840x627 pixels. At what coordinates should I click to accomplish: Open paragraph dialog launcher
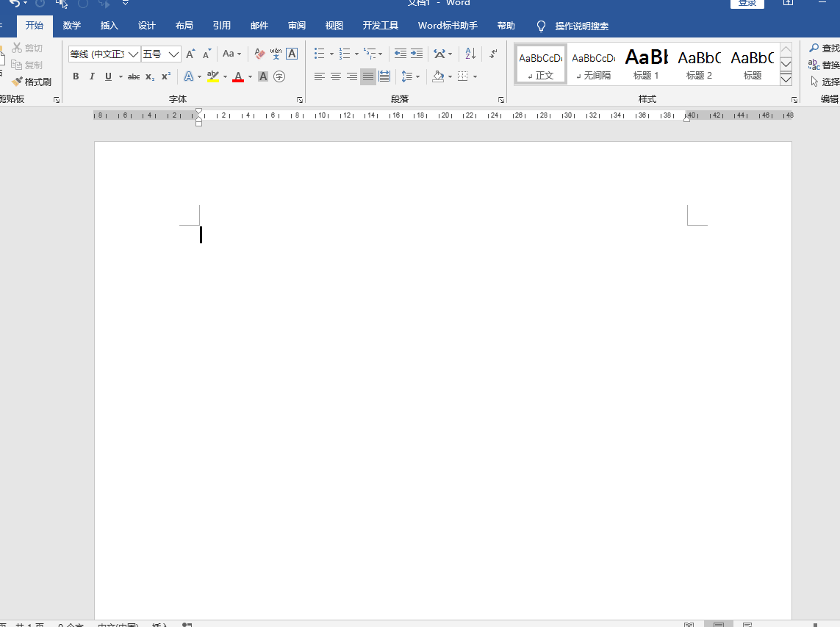[x=501, y=100]
